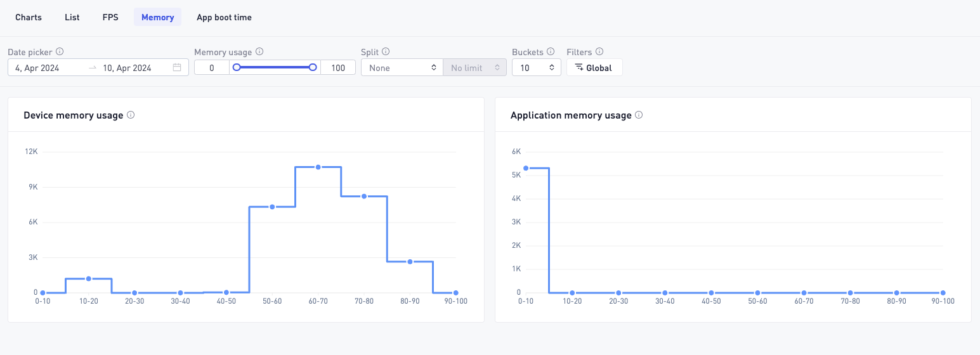The height and width of the screenshot is (355, 980).
Task: Click the 70-80 data point in Device chart
Action: click(364, 196)
